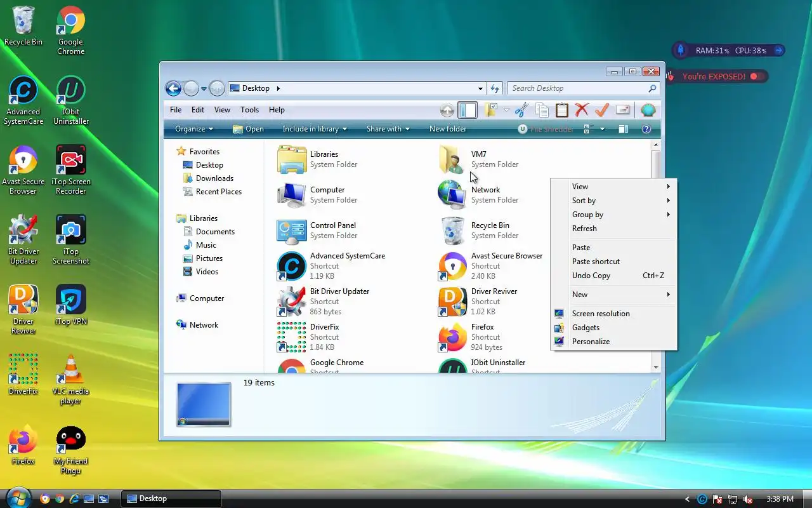Image resolution: width=812 pixels, height=508 pixels.
Task: Toggle the navigation pane button in toolbar
Action: coord(468,110)
